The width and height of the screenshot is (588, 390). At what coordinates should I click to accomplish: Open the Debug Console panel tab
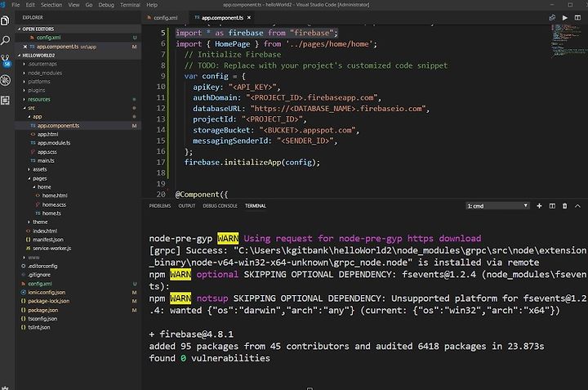click(x=220, y=206)
